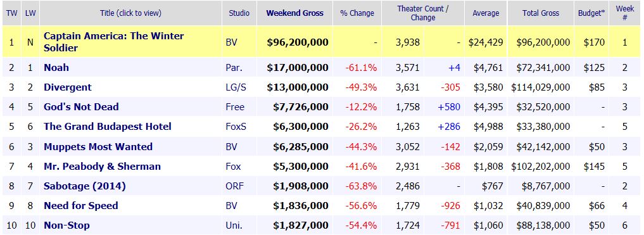
Task: Click the Budget* column header
Action: 591,13
